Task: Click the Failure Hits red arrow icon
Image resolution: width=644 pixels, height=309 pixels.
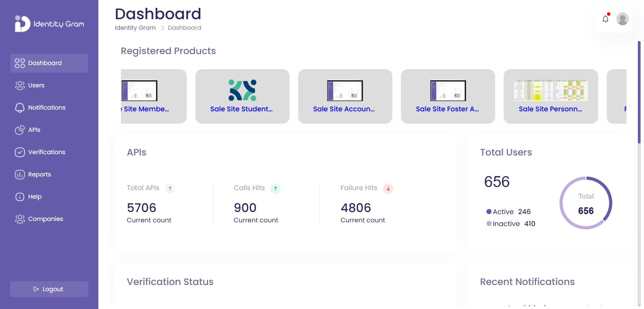Action: click(x=388, y=188)
